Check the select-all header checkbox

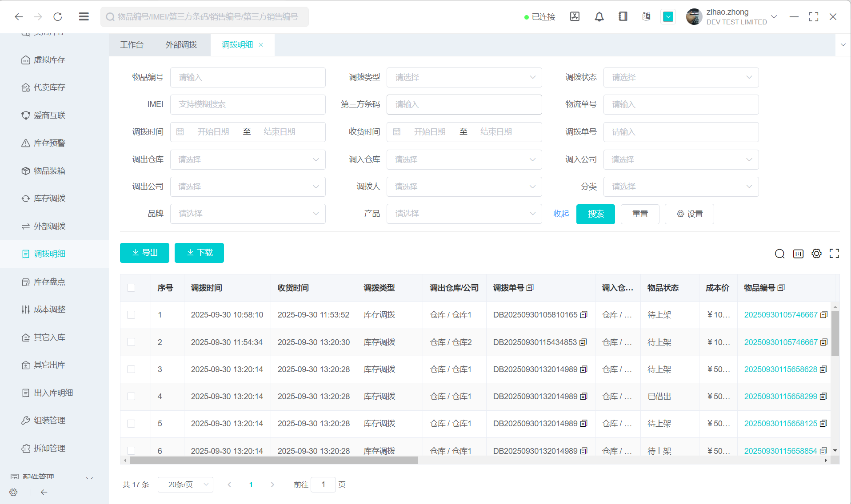131,288
